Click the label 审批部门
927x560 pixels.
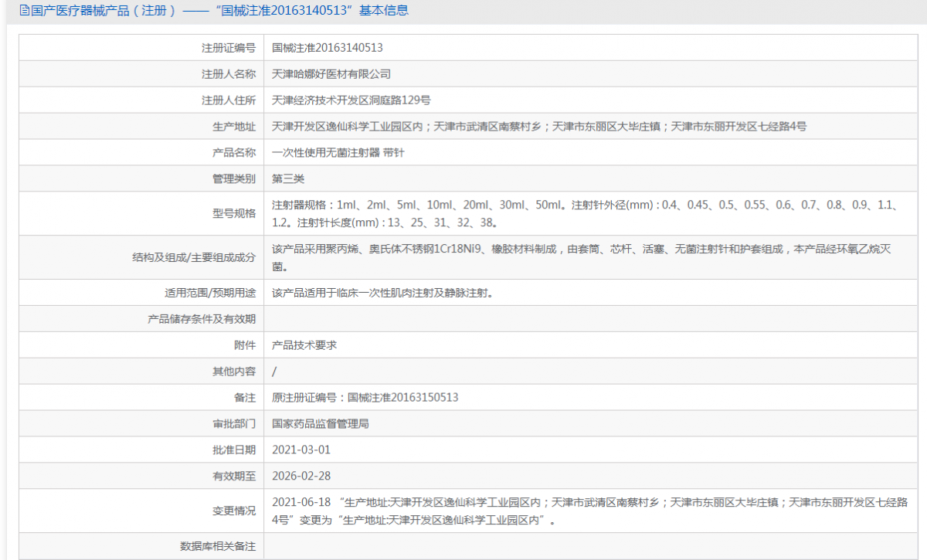coord(234,424)
